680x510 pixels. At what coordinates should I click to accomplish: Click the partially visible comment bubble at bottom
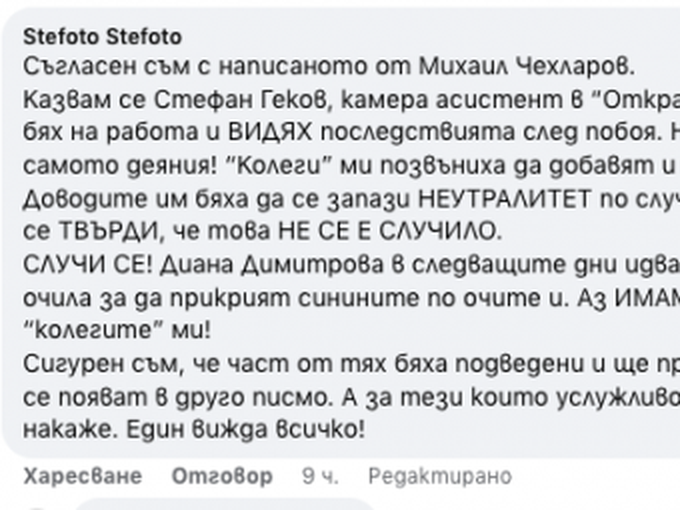(226, 504)
